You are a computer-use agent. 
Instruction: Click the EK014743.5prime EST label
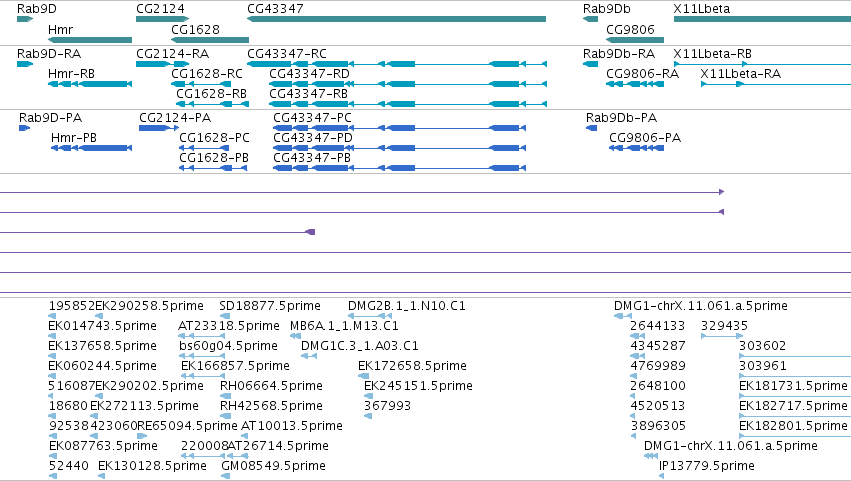click(102, 326)
